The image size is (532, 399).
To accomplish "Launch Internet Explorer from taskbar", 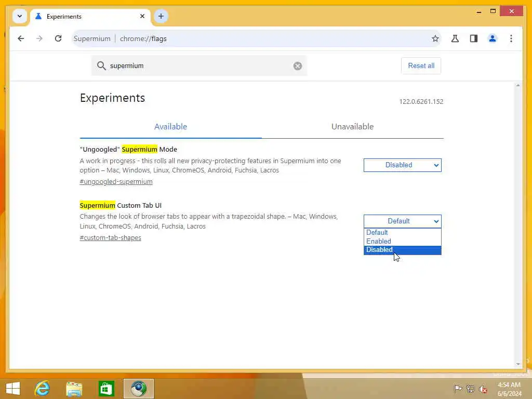I will (43, 389).
